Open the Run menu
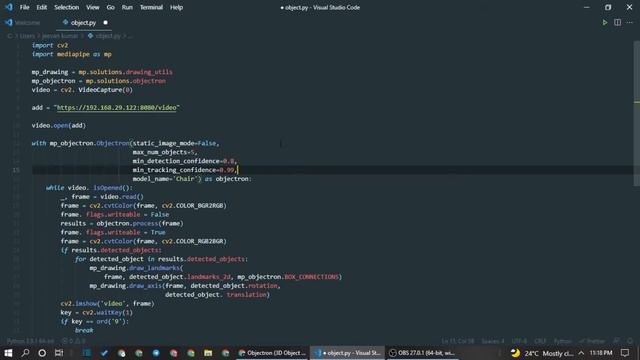Viewport: 640px width, 360px height. point(127,7)
